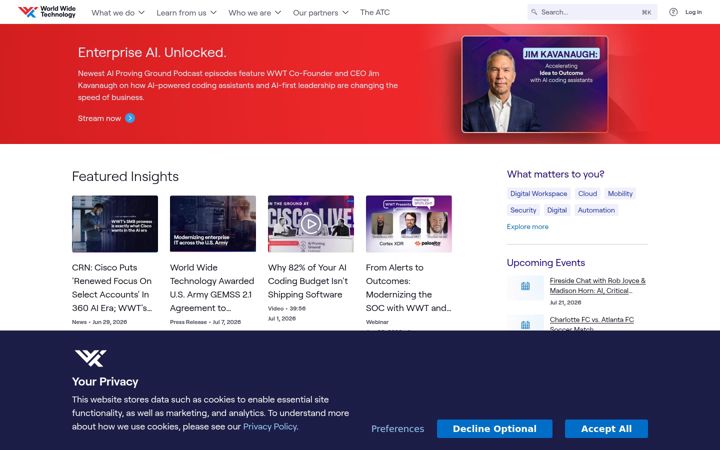
Task: Click the blue arrow beside Stream now
Action: click(x=130, y=118)
